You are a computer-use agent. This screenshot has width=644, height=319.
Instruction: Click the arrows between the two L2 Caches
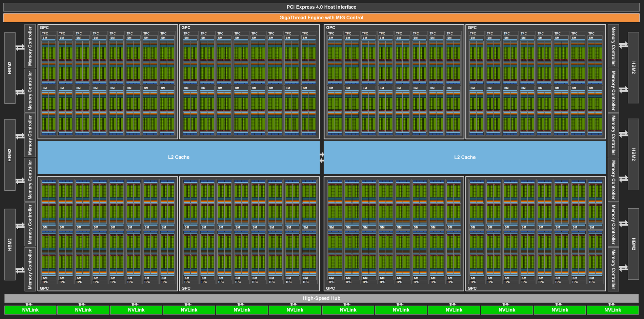(322, 157)
